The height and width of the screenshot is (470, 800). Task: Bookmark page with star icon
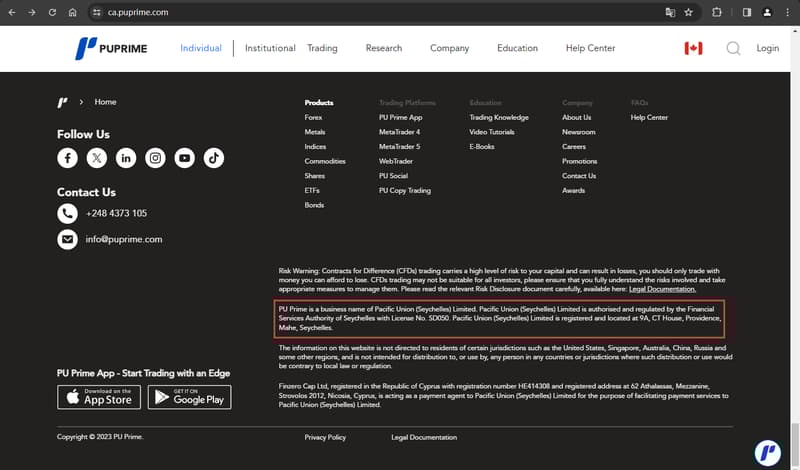pyautogui.click(x=688, y=12)
